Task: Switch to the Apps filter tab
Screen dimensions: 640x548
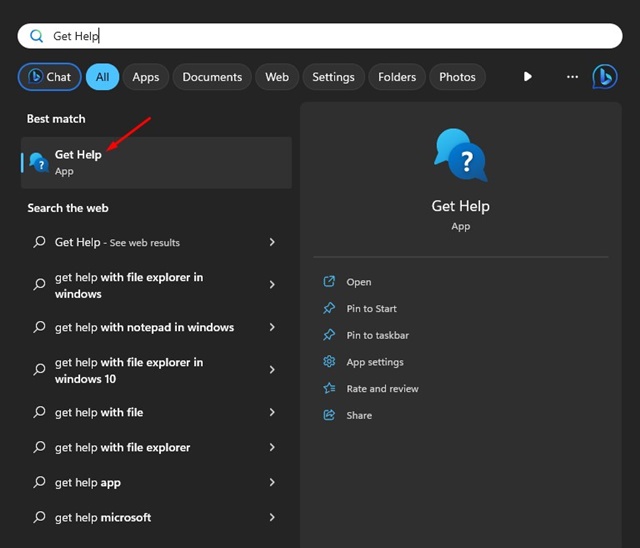Action: pyautogui.click(x=146, y=77)
